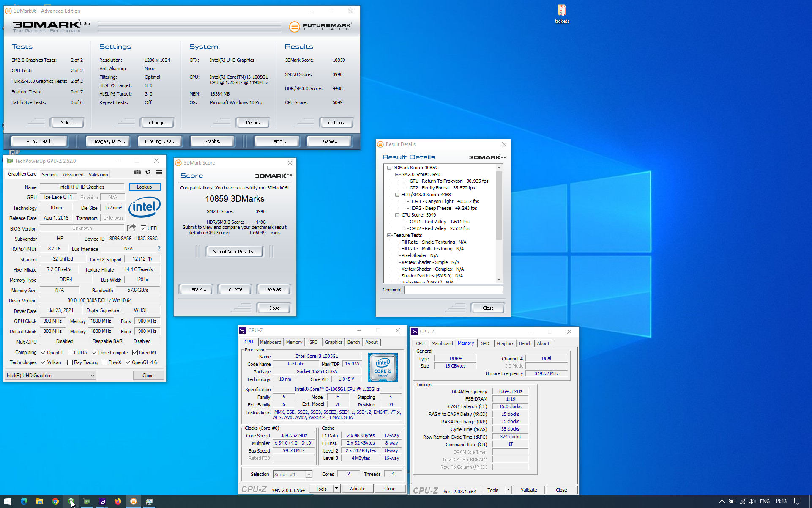This screenshot has height=508, width=812.
Task: Collapse the Feature Tests tree node
Action: pos(389,235)
